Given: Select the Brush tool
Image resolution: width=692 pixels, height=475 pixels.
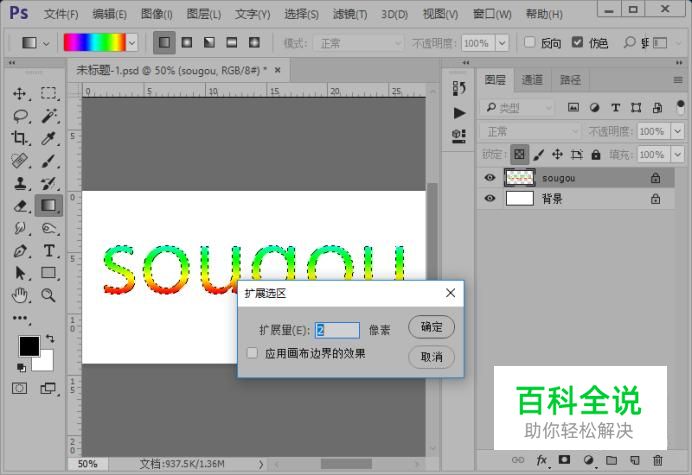Looking at the screenshot, I should point(49,161).
